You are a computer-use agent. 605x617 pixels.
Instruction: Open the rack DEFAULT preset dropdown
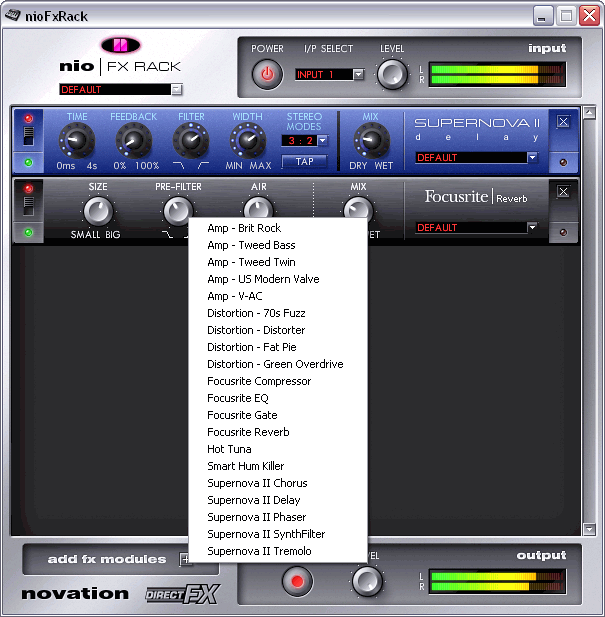coord(177,89)
